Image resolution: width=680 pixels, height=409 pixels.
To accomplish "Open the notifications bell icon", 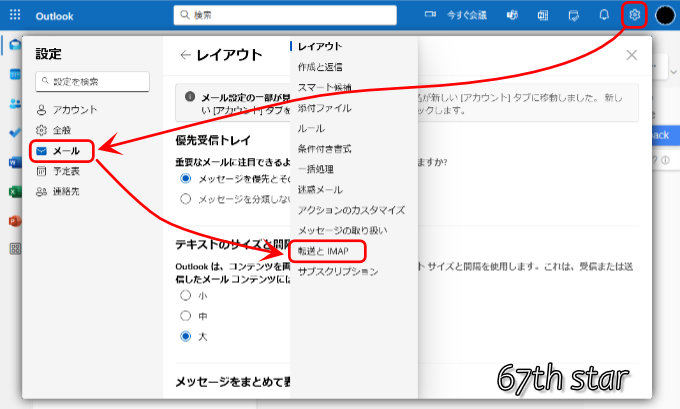I will point(604,15).
